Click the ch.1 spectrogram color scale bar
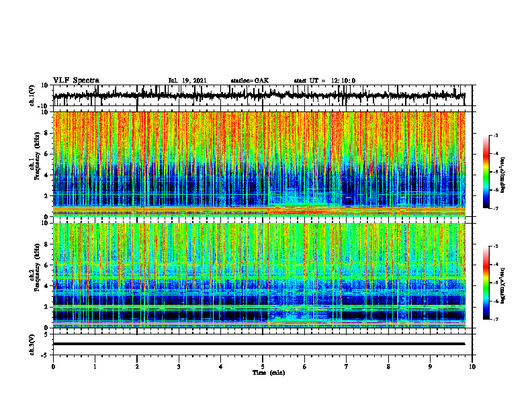This screenshot has height=411, width=532. 486,172
